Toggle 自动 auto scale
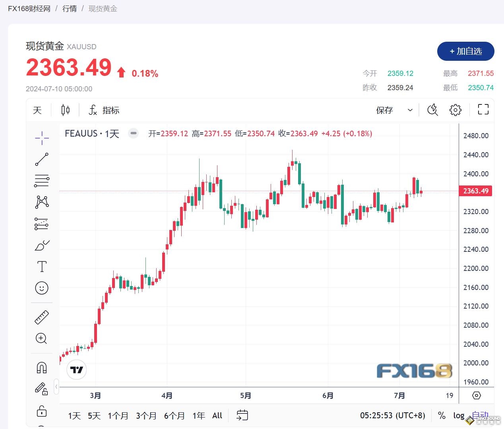 pyautogui.click(x=480, y=415)
